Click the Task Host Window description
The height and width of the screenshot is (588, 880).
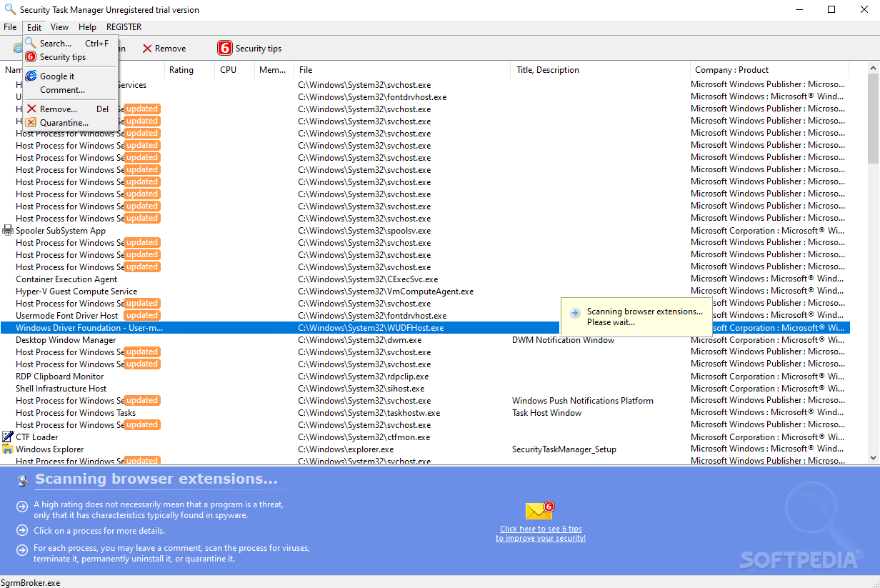[x=546, y=413]
